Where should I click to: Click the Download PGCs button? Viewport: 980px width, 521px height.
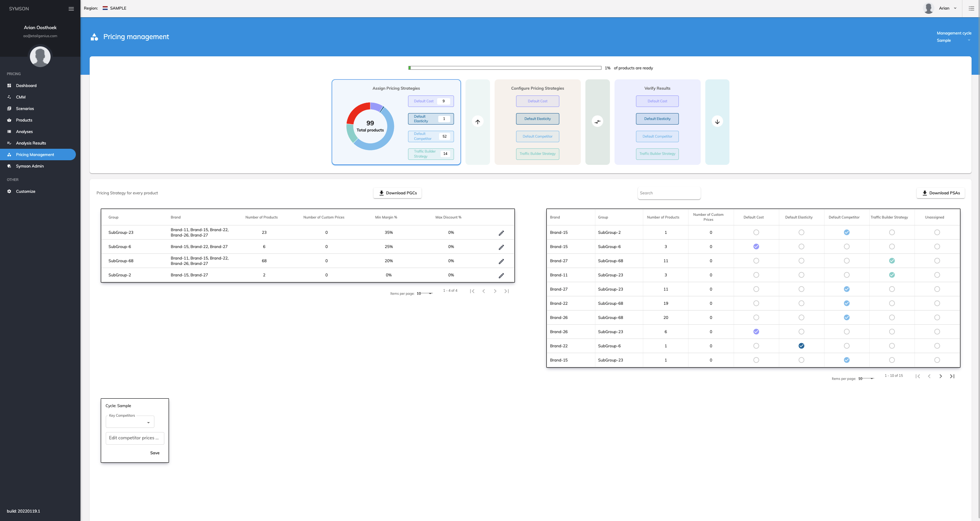397,193
